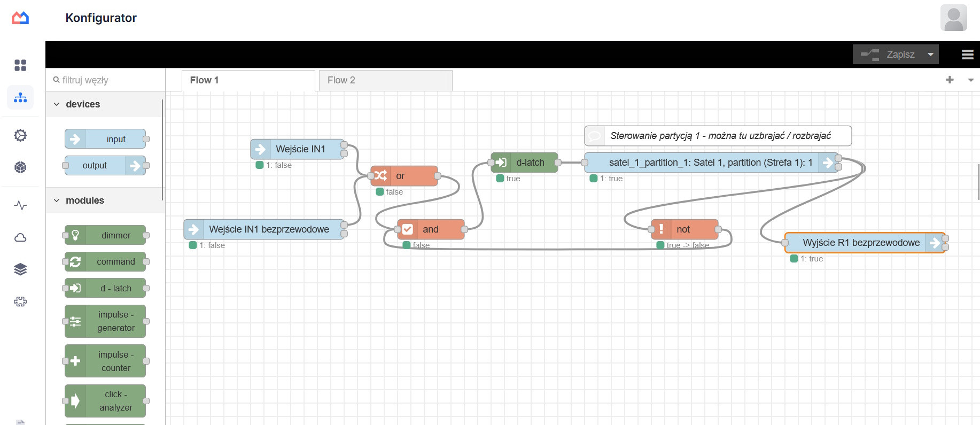
Task: Select the impulse - counter palette node
Action: [x=105, y=361]
